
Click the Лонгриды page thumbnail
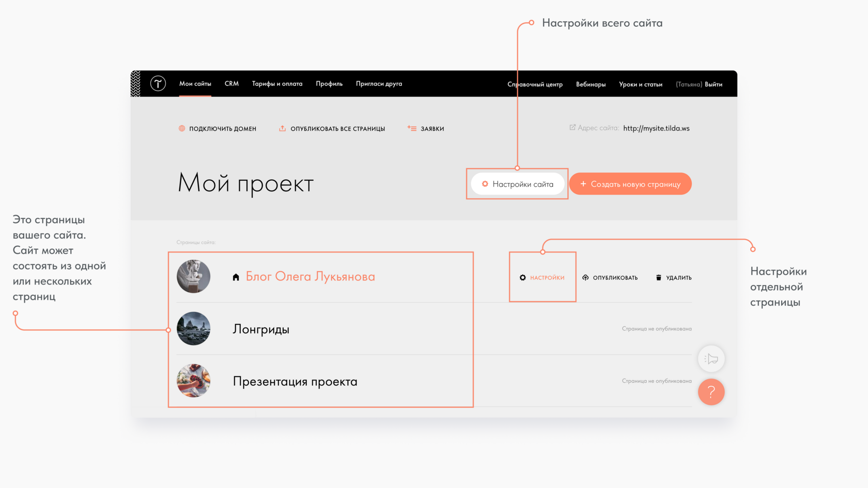pos(194,328)
